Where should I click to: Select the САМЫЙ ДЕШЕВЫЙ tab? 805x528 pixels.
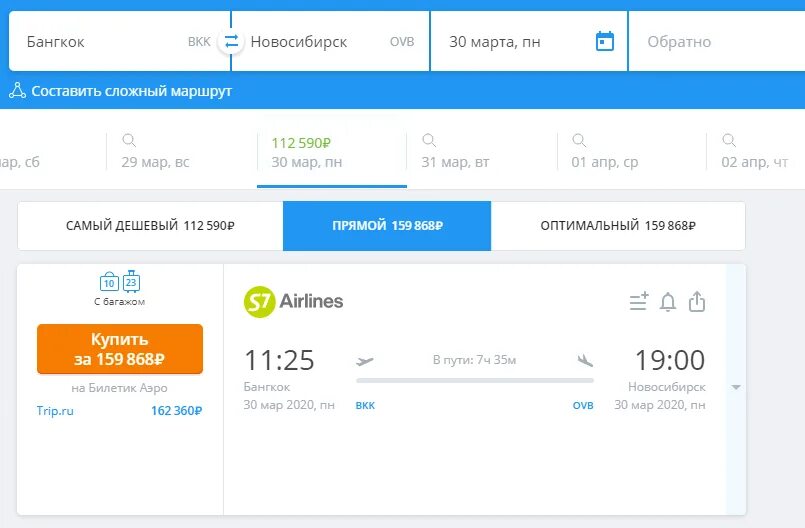pyautogui.click(x=150, y=226)
